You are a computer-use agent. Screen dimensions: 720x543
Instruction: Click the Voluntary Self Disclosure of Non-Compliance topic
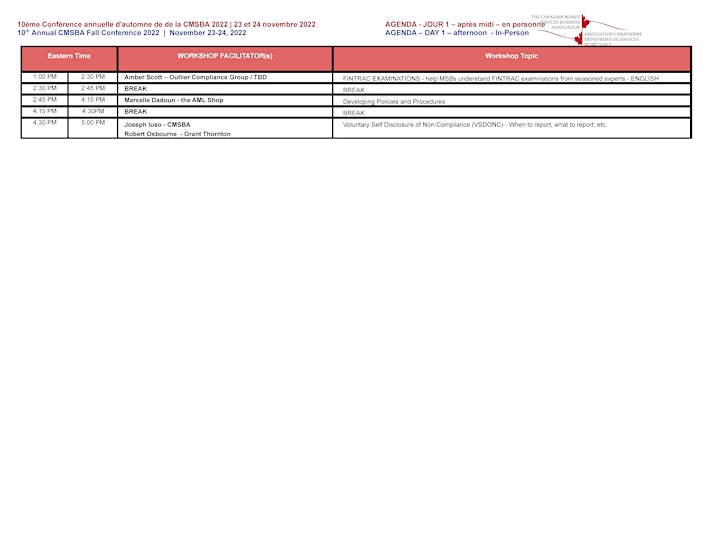tap(475, 124)
